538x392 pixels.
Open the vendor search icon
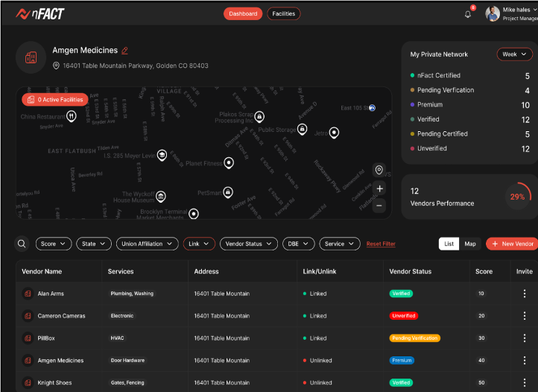22,244
